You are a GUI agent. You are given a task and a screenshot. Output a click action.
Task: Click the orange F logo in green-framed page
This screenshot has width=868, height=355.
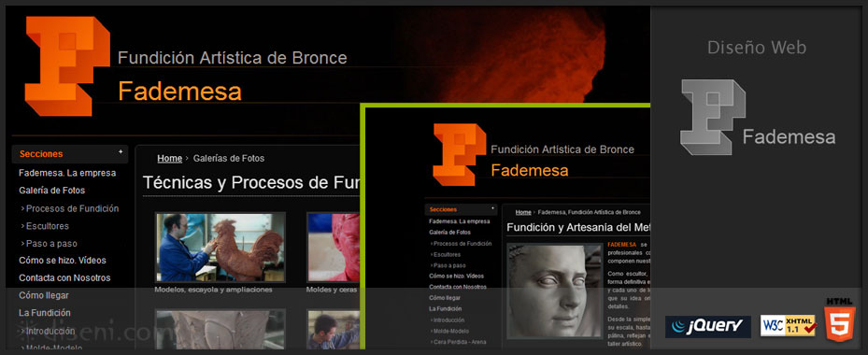[459, 154]
